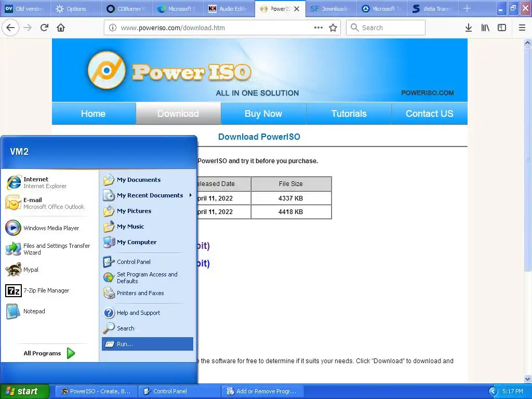Click the 4418 KB file size cell
Screen dimensions: 532x399
(291, 212)
